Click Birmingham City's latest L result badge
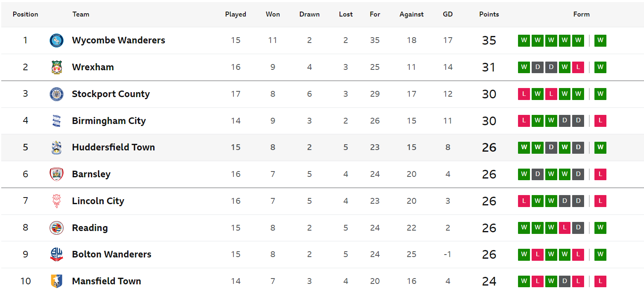 (x=600, y=121)
